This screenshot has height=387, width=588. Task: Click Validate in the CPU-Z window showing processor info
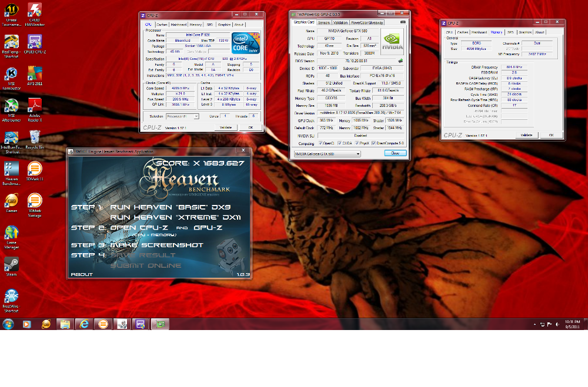point(225,127)
